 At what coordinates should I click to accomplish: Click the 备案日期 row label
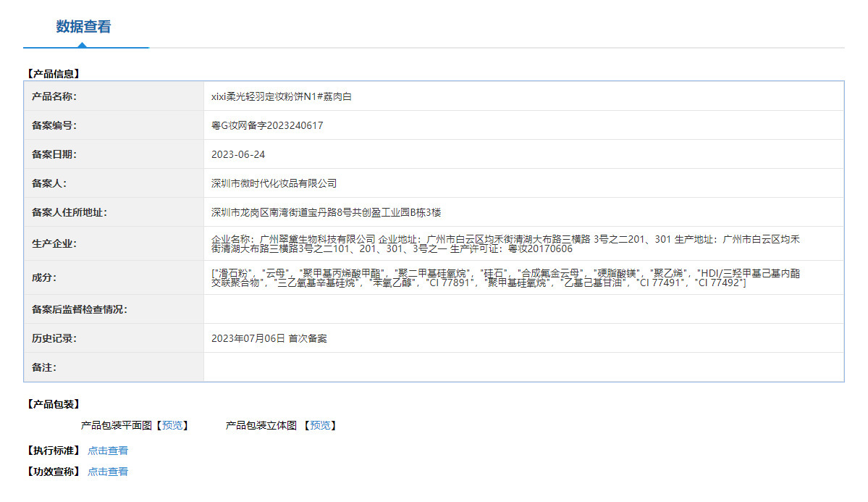(x=54, y=154)
